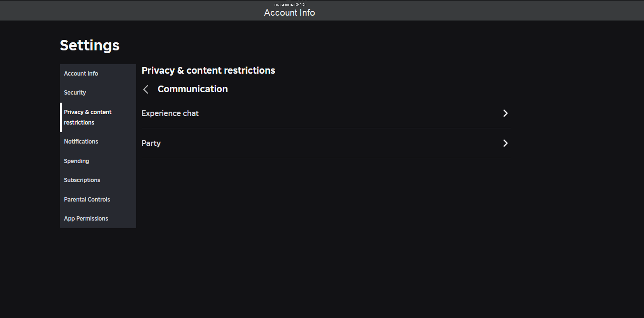
Task: Open the Parental Controls tab
Action: (x=87, y=200)
